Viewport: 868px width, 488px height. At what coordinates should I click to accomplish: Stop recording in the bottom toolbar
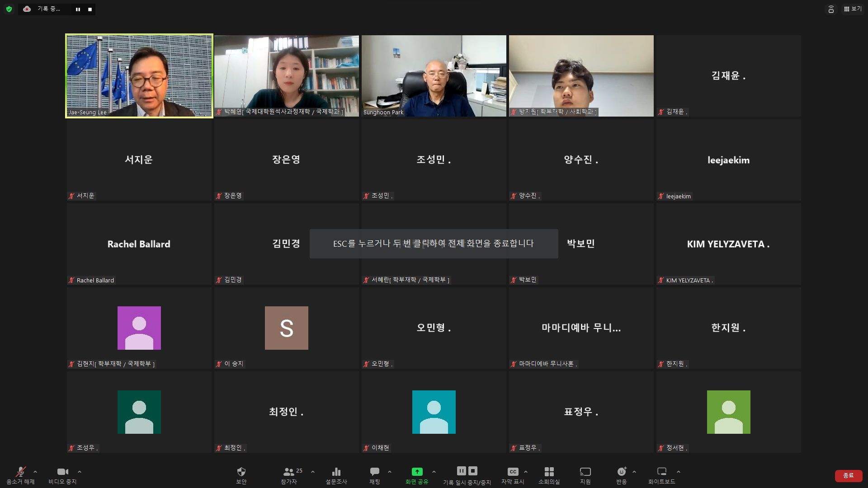pyautogui.click(x=473, y=471)
